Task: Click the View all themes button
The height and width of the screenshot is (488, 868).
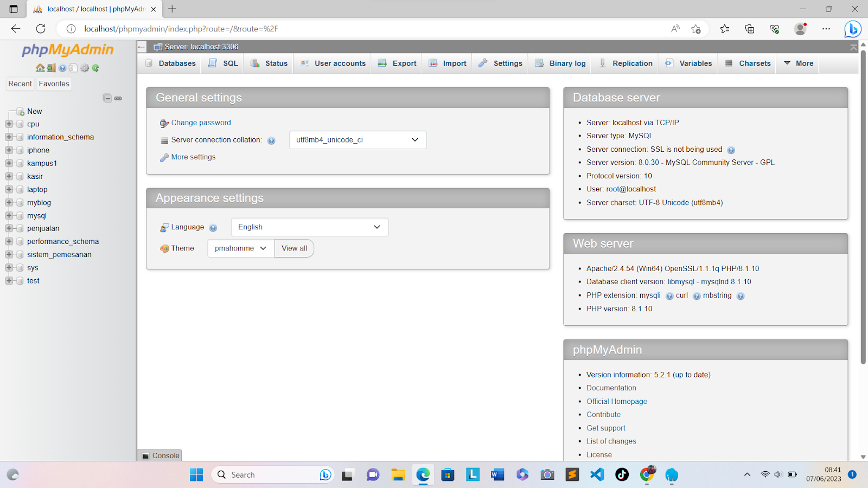Action: 294,248
